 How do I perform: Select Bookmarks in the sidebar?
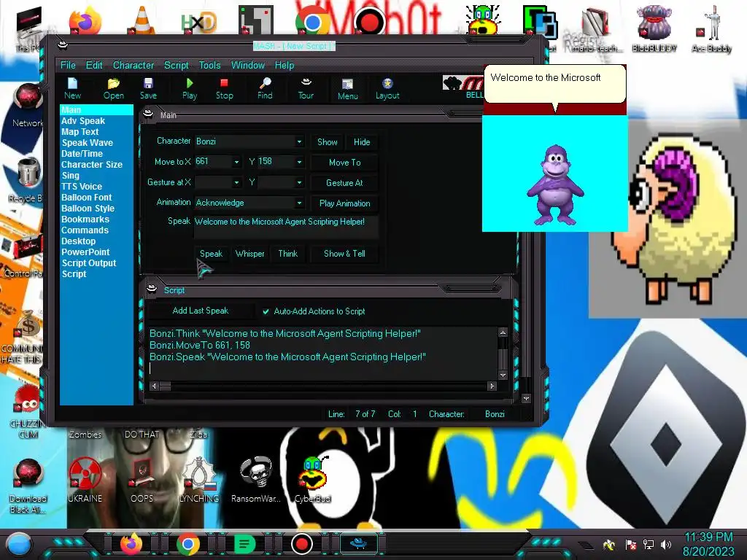(85, 219)
